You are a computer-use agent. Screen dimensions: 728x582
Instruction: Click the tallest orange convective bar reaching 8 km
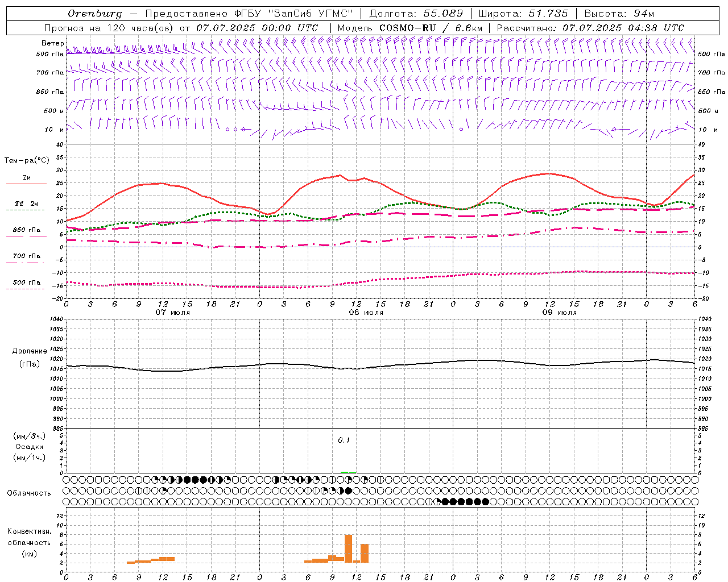coord(348,548)
